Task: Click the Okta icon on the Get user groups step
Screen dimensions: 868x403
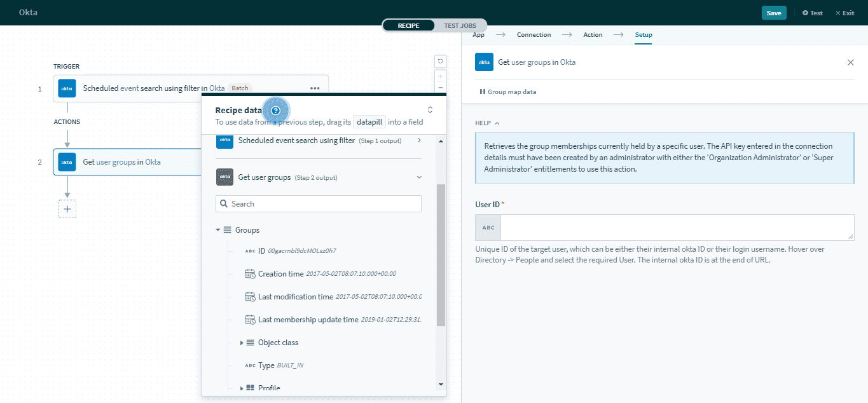Action: 66,161
